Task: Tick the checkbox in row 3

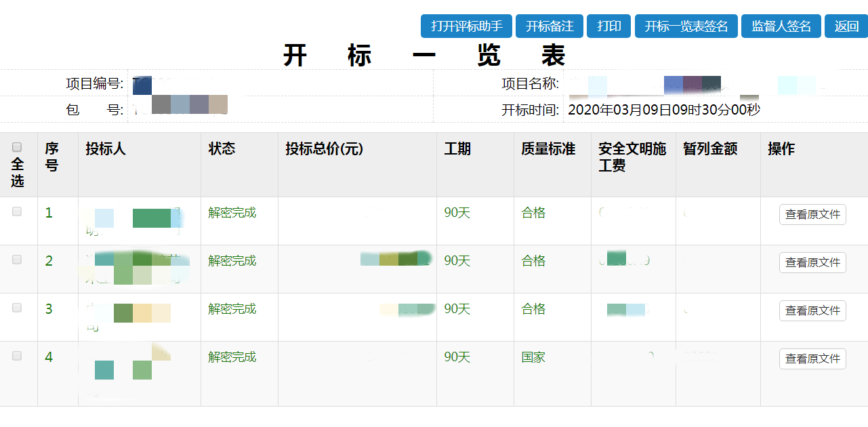Action: tap(17, 308)
